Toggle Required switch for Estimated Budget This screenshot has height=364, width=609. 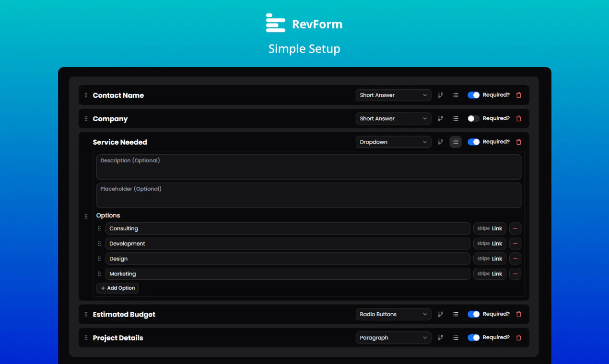[474, 315]
